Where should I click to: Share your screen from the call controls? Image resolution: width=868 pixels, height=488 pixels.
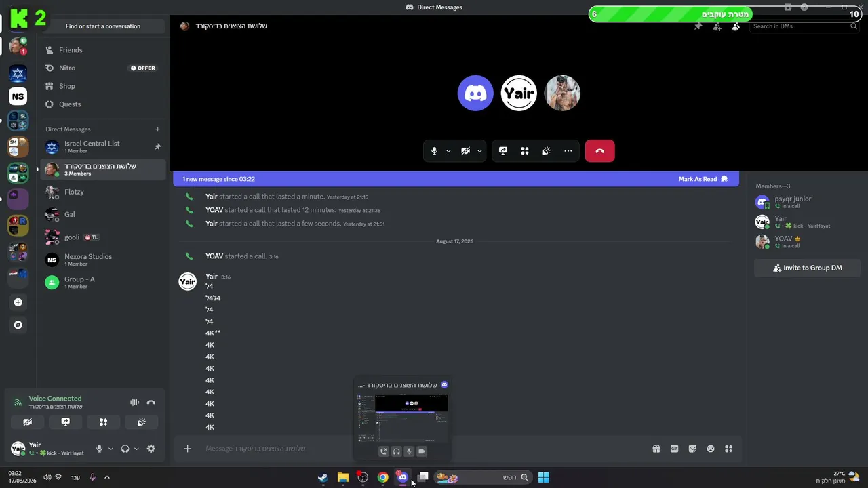point(502,151)
